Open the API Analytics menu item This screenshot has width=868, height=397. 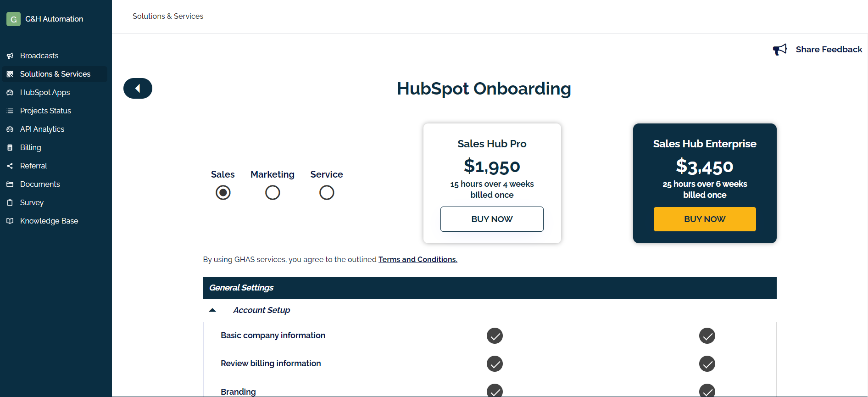click(x=42, y=129)
